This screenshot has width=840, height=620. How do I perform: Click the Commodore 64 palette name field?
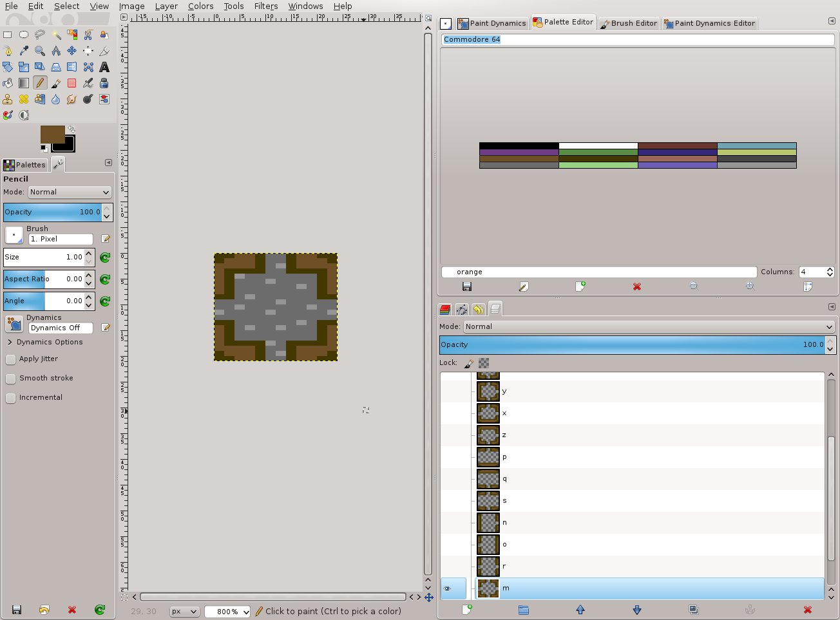638,40
